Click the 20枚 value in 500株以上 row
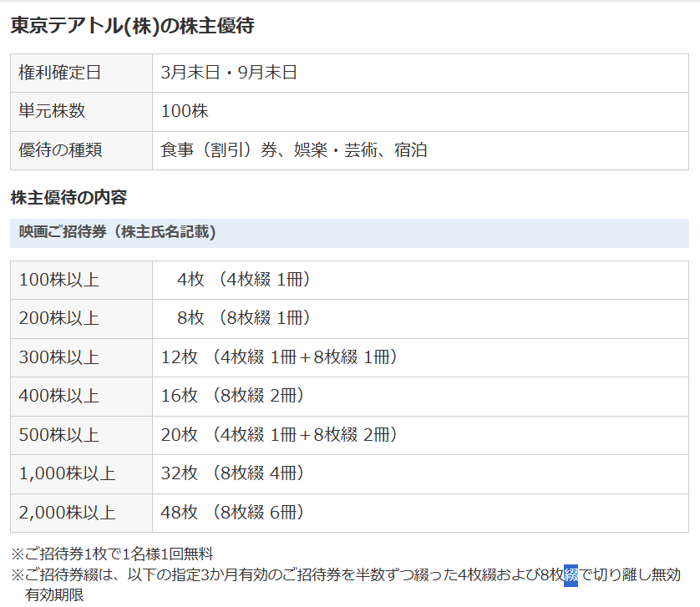Screen dimensions: 700x607 pos(179,435)
